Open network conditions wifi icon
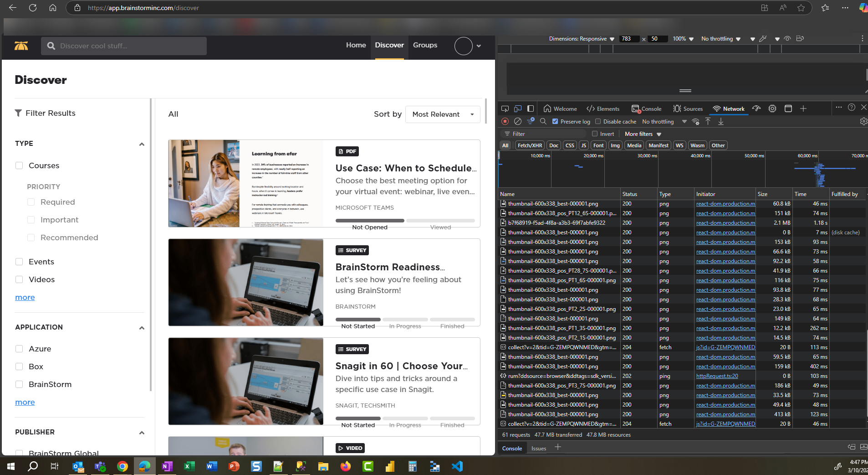Screen dimensions: 868x475 [696, 121]
